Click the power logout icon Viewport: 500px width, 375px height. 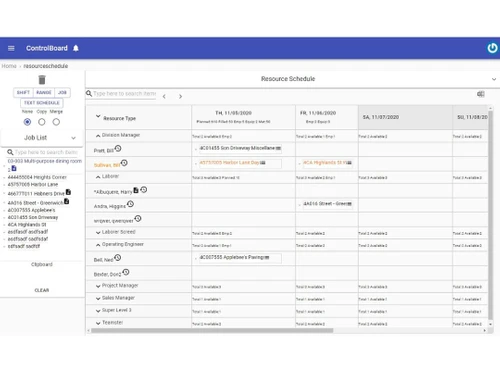point(492,48)
